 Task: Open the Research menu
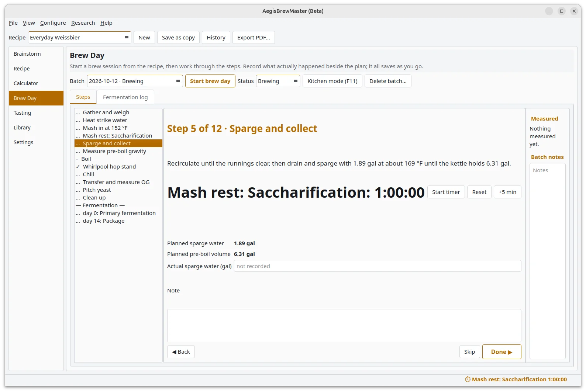[83, 23]
